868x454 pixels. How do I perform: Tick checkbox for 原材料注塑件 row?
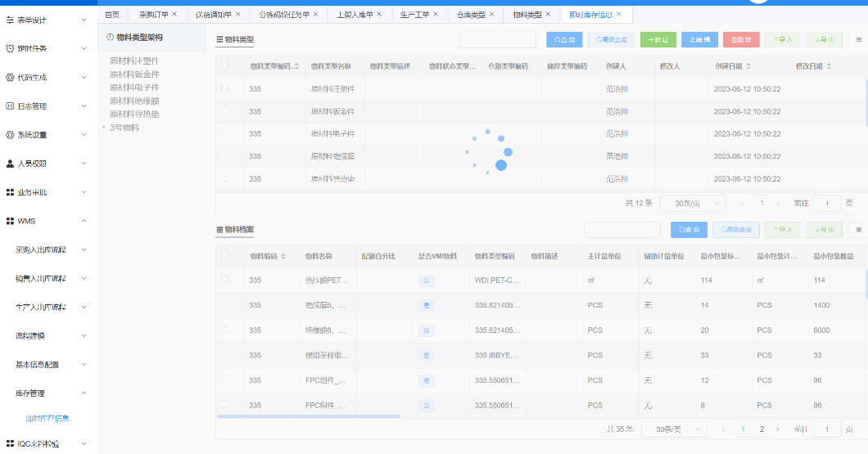click(224, 88)
